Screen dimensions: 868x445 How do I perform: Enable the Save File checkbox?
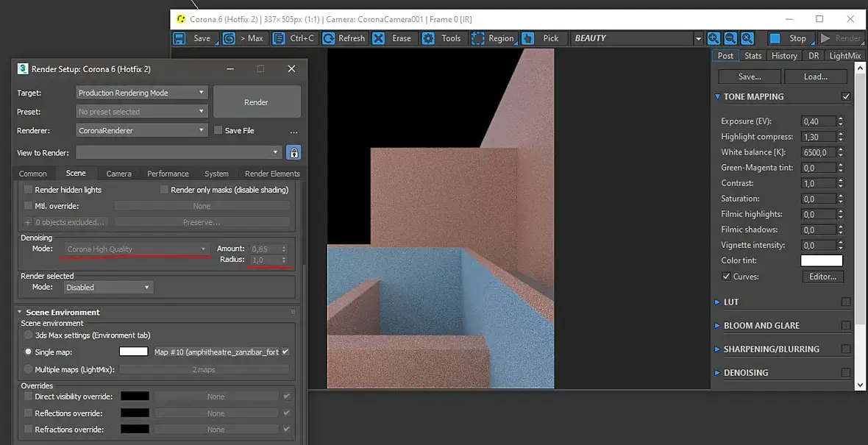point(218,130)
